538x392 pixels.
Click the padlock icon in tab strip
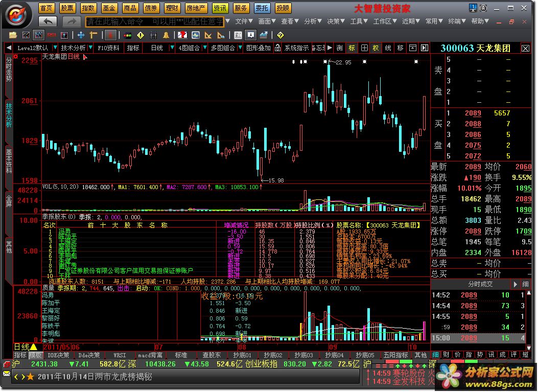tap(277, 48)
